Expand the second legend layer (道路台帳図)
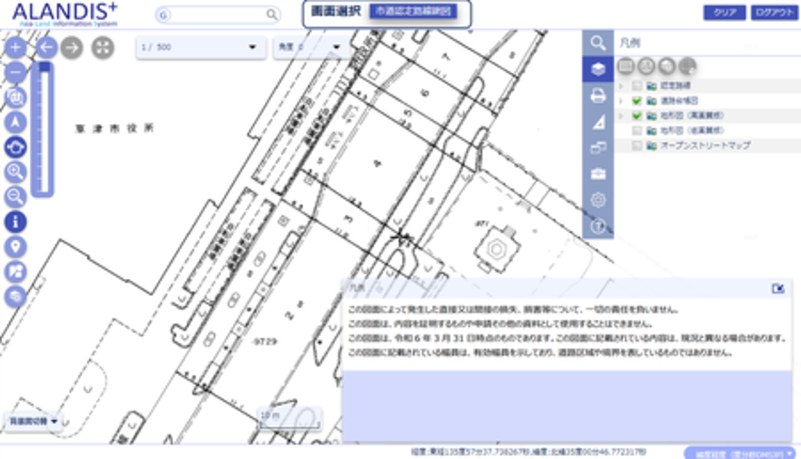The width and height of the screenshot is (801, 459). (622, 101)
